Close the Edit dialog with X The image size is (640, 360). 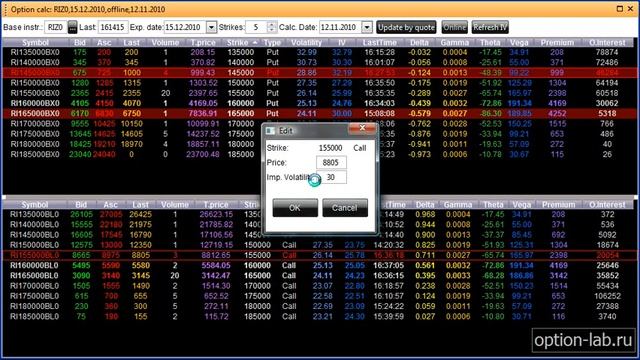click(x=362, y=129)
